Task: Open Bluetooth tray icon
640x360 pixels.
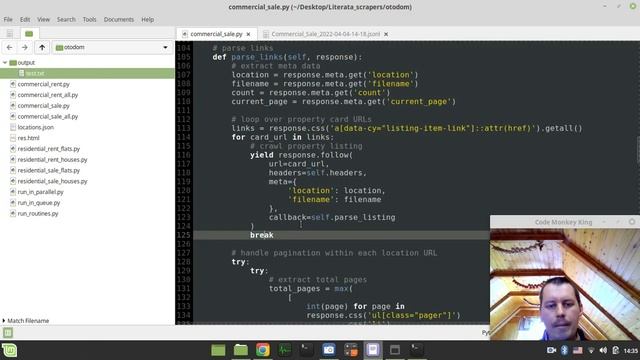Action: tap(564, 350)
